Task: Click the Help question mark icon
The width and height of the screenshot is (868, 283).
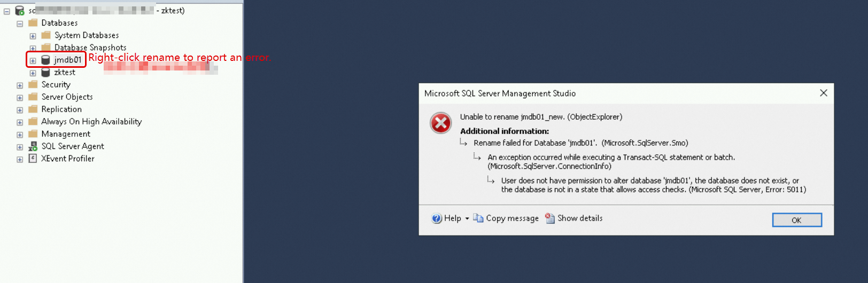Action: [x=437, y=218]
